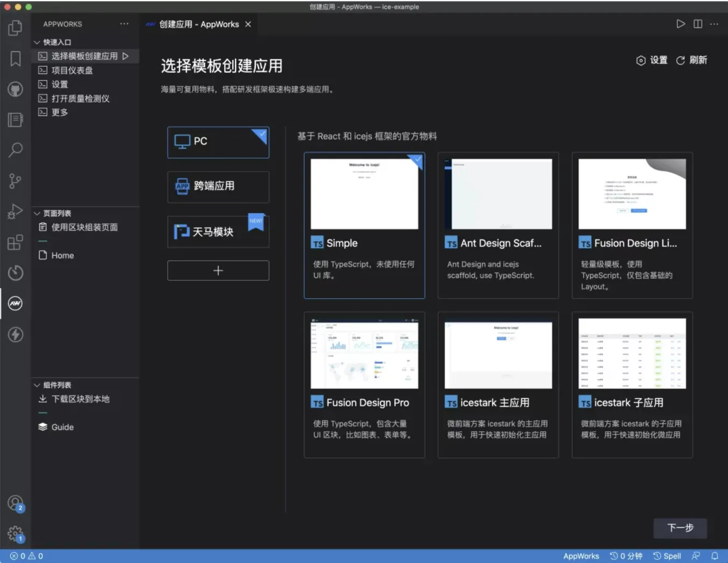Click the feedback icon in status bar
Image resolution: width=728 pixels, height=563 pixels.
(x=696, y=556)
